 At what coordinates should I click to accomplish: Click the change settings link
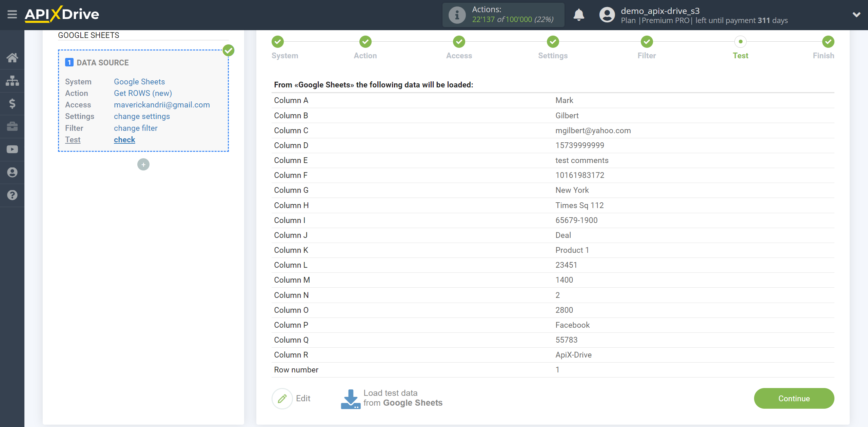pyautogui.click(x=141, y=116)
